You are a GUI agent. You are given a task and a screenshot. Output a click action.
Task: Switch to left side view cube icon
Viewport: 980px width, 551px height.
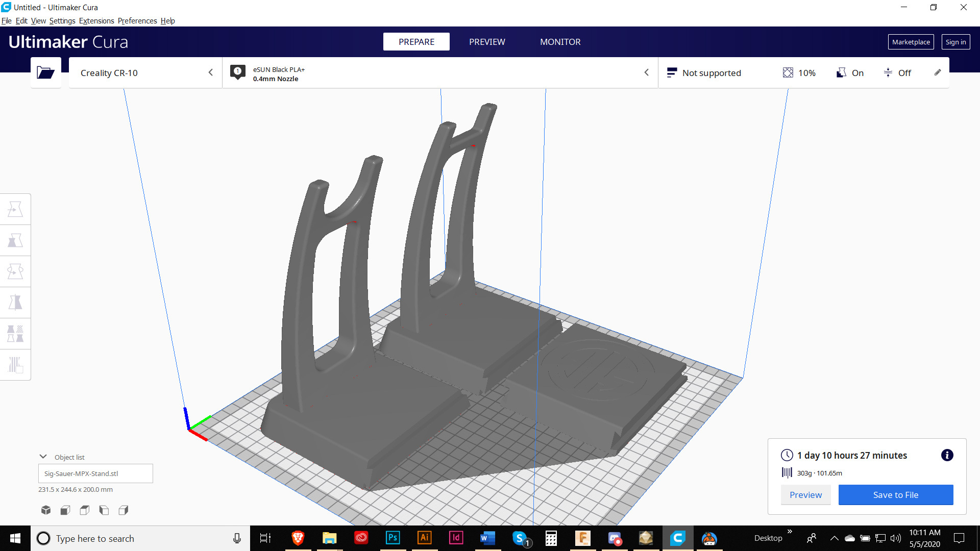click(104, 510)
